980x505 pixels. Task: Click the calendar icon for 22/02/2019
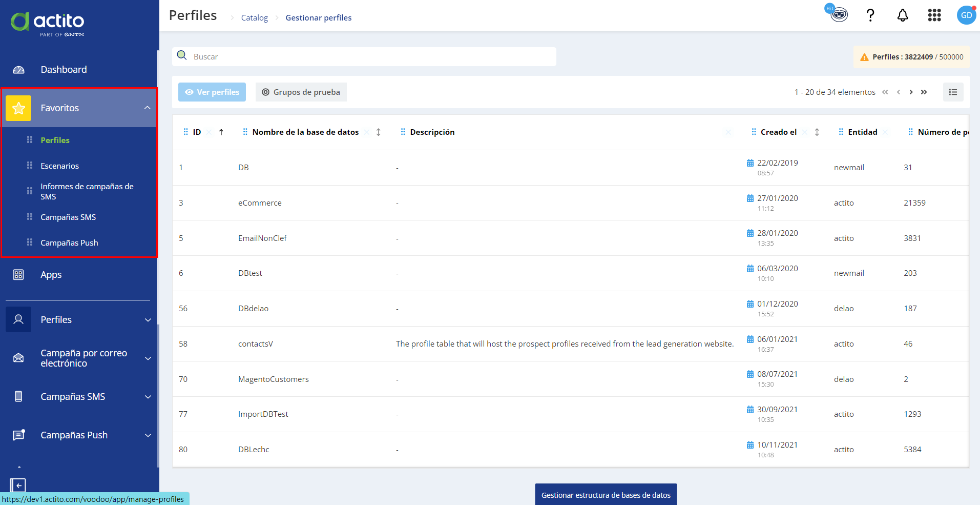pyautogui.click(x=750, y=163)
